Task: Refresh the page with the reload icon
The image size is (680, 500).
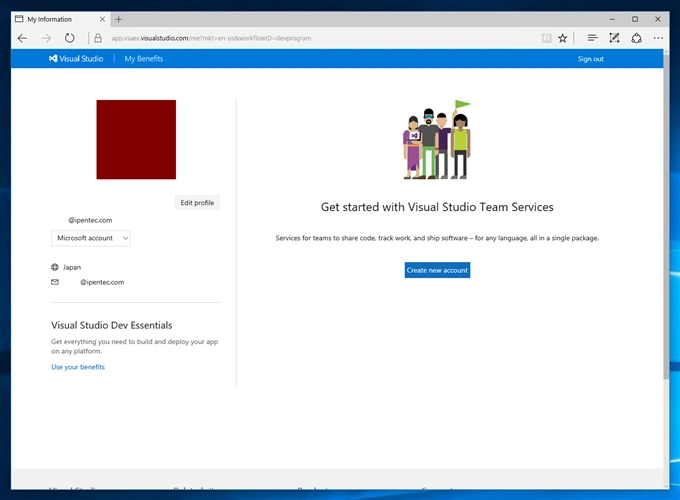Action: click(x=69, y=38)
